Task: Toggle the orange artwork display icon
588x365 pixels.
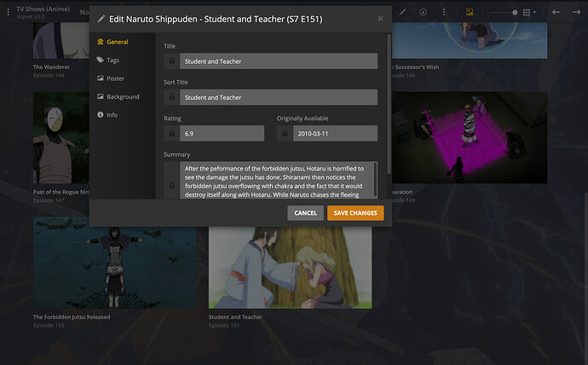Action: click(470, 13)
